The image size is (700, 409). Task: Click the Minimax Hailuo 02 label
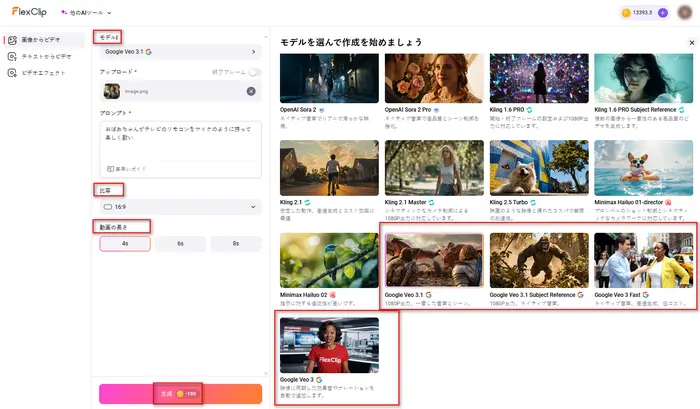pos(304,295)
